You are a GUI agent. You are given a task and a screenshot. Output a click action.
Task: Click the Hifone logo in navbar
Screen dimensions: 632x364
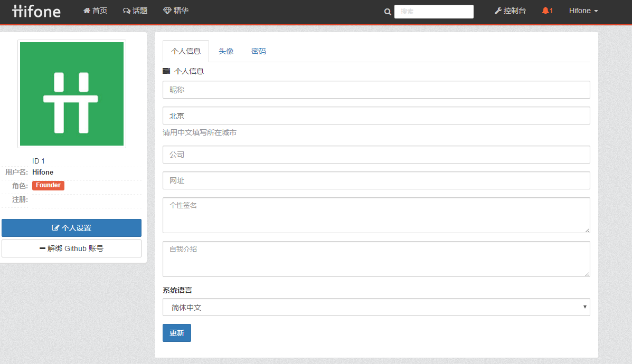click(36, 11)
